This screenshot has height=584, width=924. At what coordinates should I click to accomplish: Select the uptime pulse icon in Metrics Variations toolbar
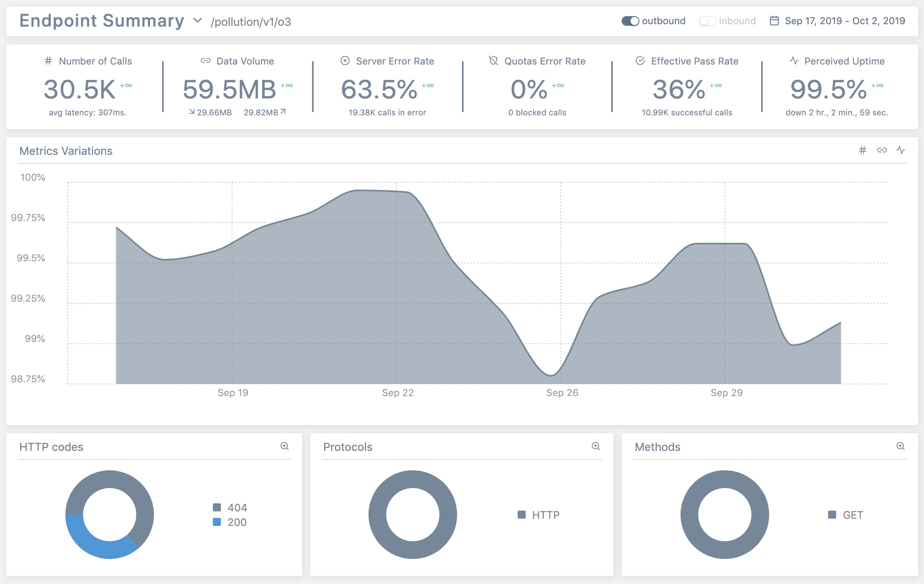(901, 150)
